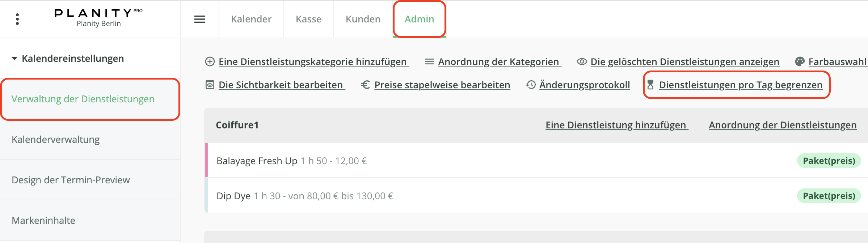
Task: Click the plus circle icon for adding category
Action: coord(210,61)
